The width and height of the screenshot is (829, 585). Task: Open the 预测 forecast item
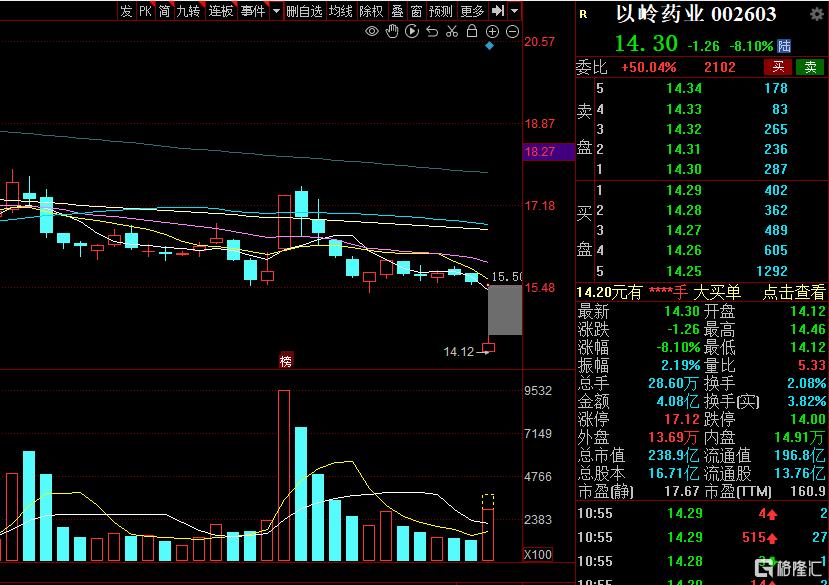[440, 11]
